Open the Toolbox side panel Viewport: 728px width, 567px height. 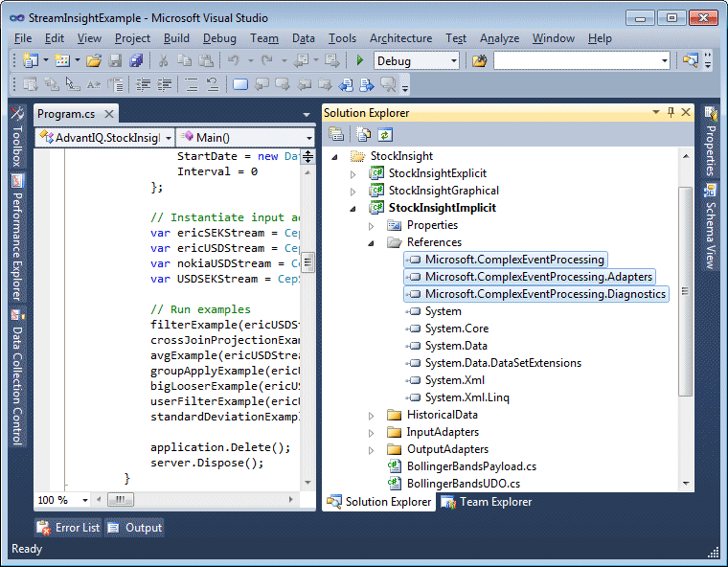point(16,139)
